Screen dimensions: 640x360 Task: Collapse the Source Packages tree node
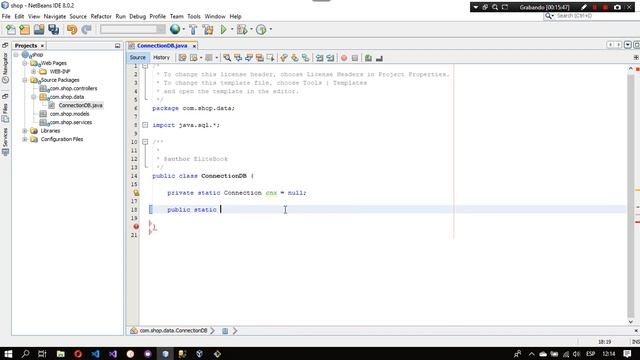25,80
